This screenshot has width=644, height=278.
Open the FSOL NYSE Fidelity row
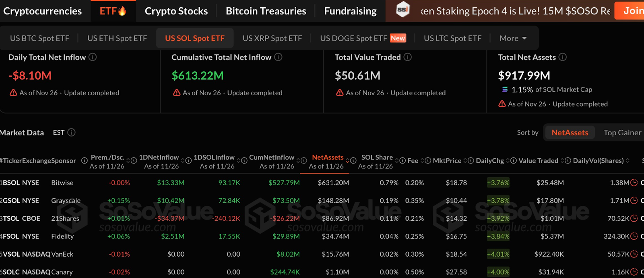click(x=322, y=236)
